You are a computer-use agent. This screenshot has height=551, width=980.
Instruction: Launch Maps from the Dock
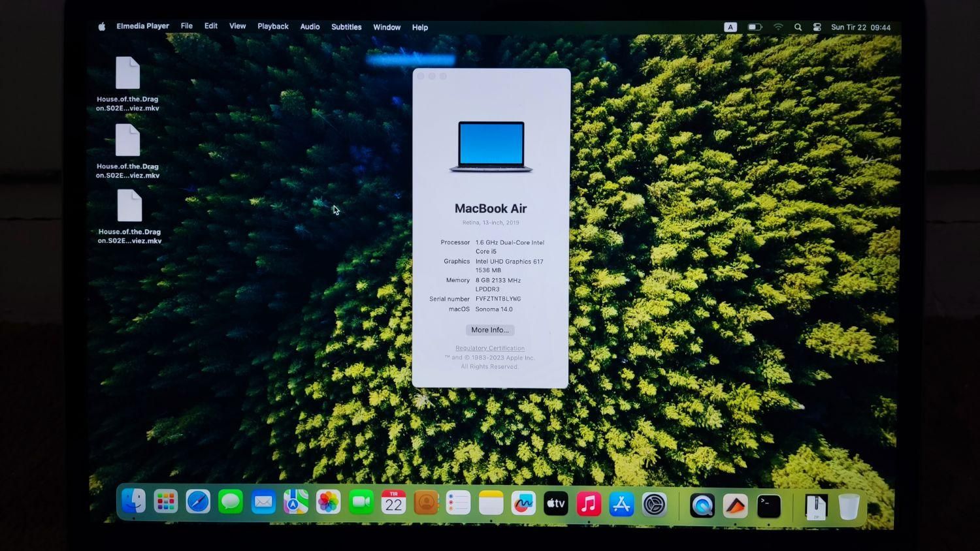tap(296, 502)
